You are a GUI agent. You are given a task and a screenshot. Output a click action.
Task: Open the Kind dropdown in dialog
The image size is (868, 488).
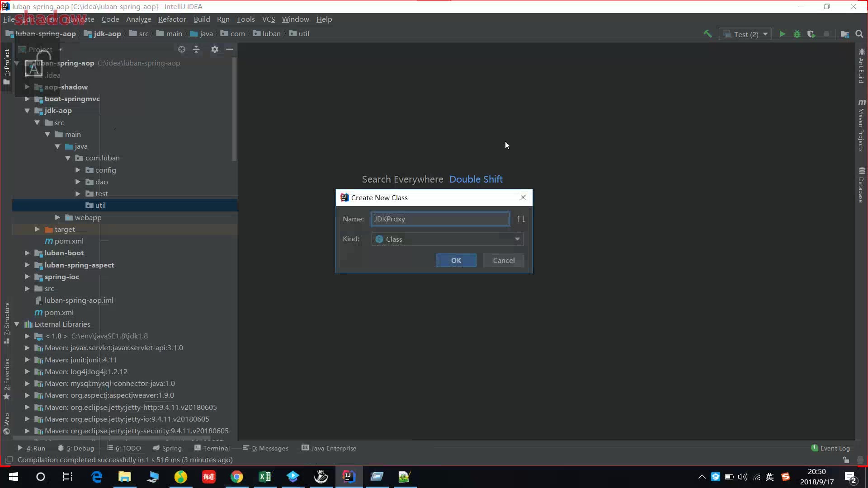click(517, 239)
